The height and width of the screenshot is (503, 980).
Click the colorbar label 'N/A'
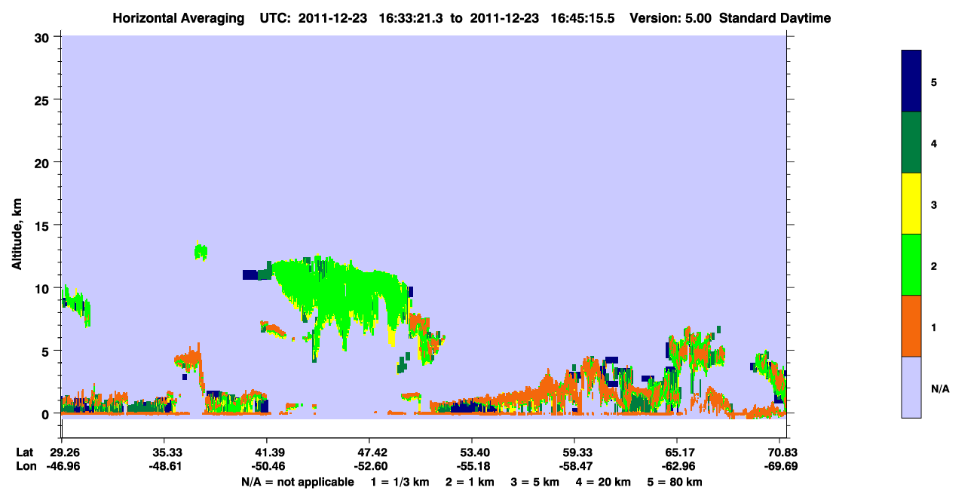point(940,389)
